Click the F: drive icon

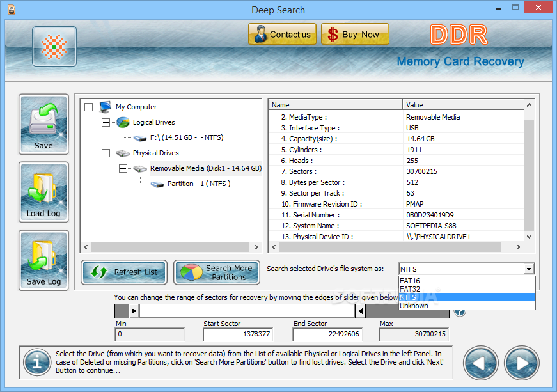(x=140, y=138)
